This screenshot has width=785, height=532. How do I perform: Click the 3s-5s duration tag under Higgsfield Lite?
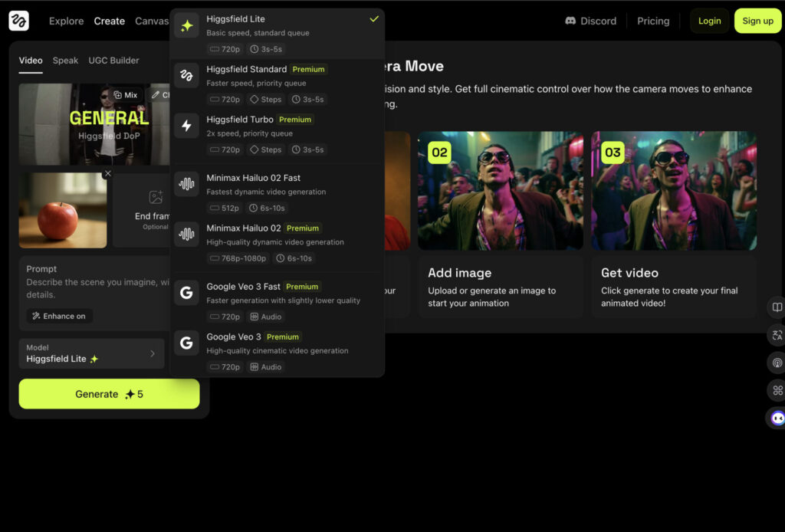[266, 49]
